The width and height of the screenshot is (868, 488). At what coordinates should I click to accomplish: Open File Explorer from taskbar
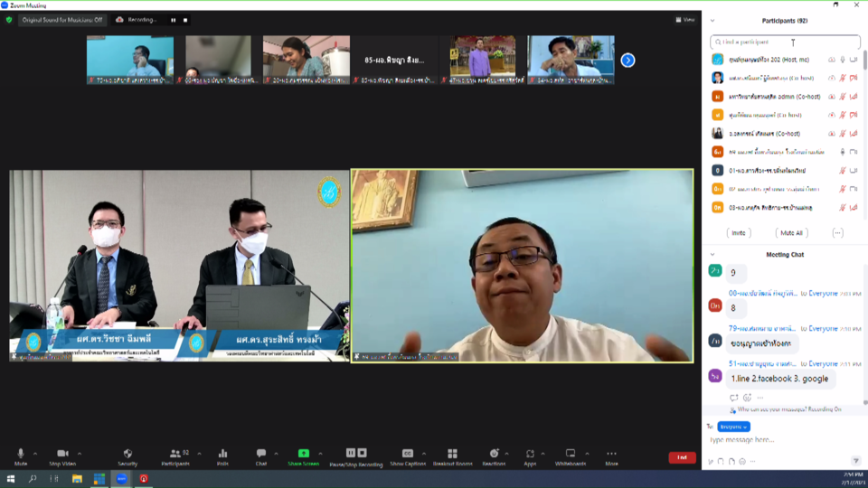point(77,479)
